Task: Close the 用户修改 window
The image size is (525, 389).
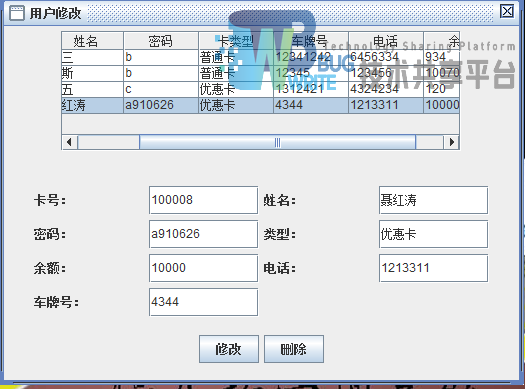Action: pyautogui.click(x=507, y=11)
